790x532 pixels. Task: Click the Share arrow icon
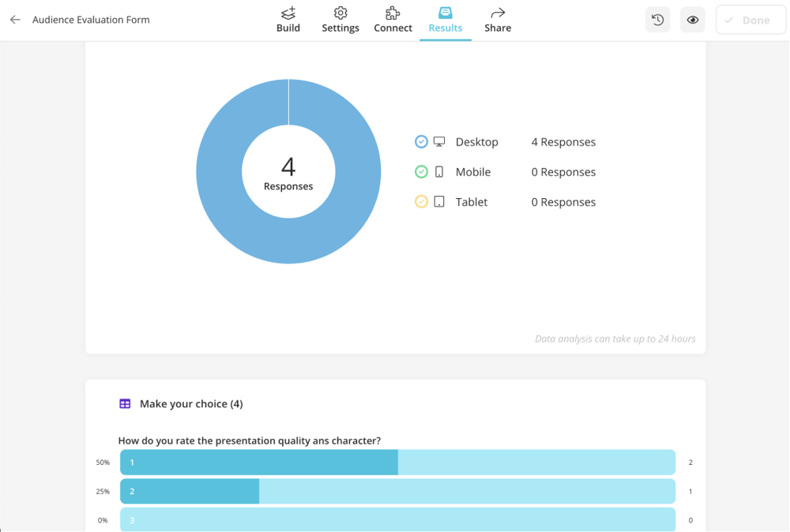(x=498, y=13)
